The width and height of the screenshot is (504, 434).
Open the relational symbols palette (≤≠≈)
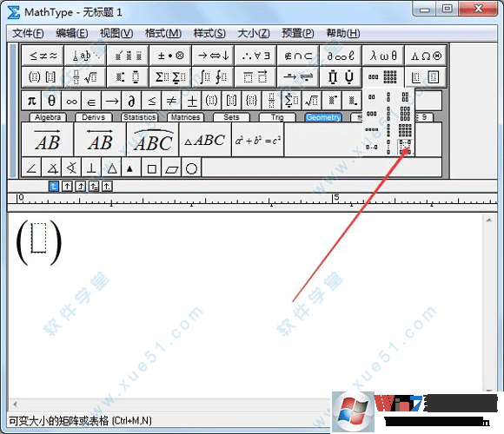(x=43, y=56)
